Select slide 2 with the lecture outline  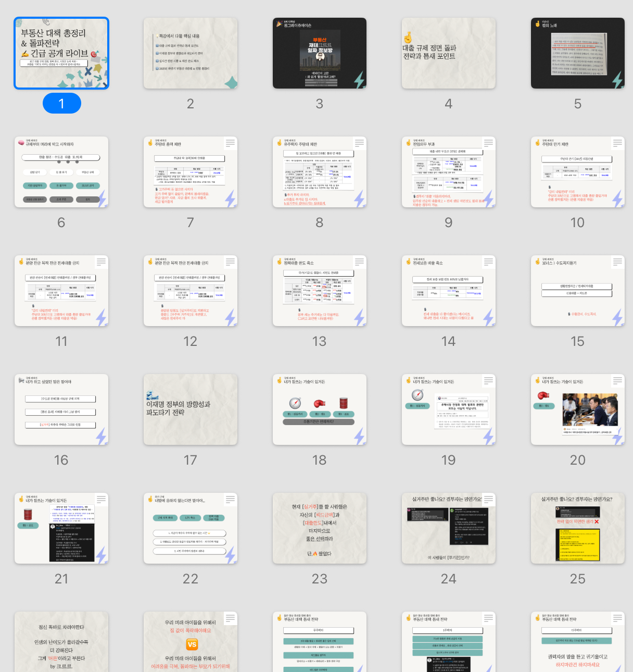(191, 53)
